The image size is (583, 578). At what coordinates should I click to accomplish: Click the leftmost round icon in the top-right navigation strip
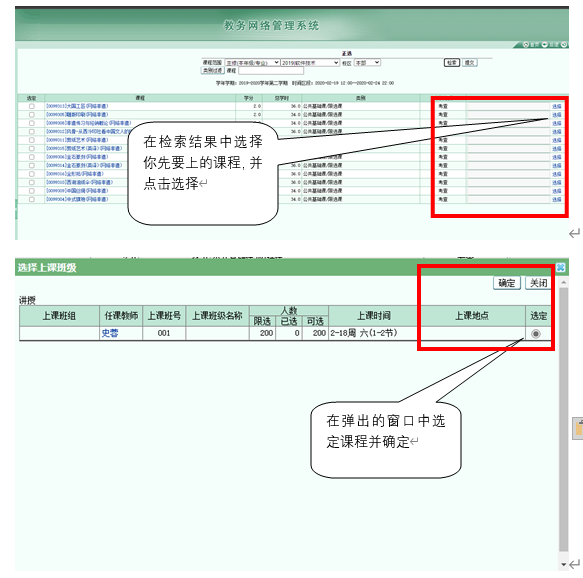(526, 45)
